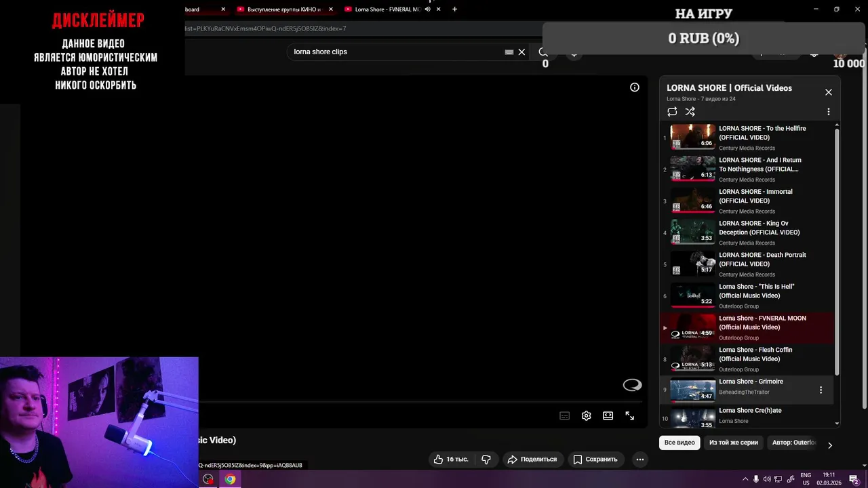
Task: Click the Century Media Records label under Immortal
Action: pos(747,211)
